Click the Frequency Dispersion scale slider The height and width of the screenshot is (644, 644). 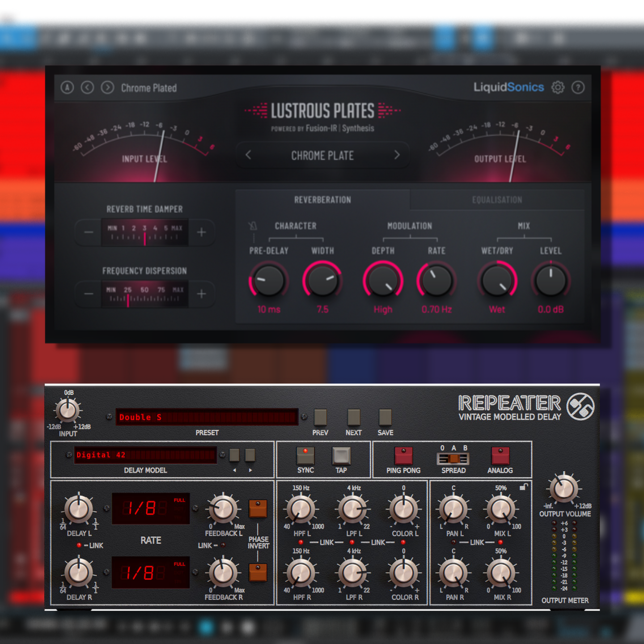[144, 294]
